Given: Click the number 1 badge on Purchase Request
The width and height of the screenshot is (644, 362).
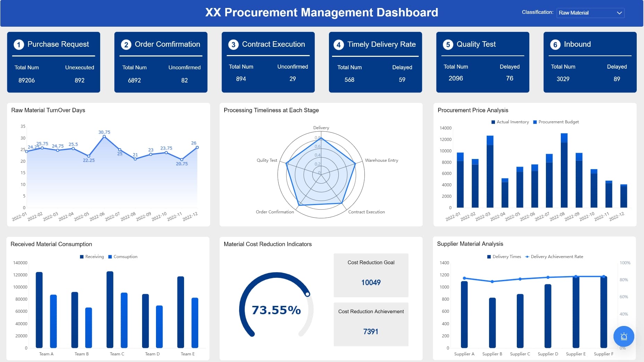Looking at the screenshot, I should (19, 45).
